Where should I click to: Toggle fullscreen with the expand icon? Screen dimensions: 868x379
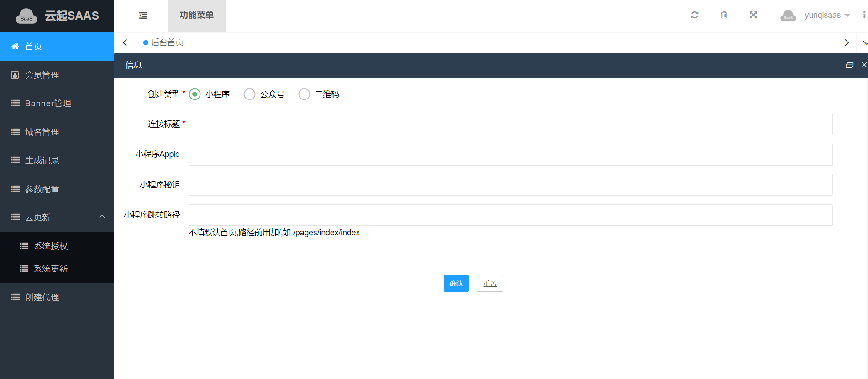(x=753, y=15)
